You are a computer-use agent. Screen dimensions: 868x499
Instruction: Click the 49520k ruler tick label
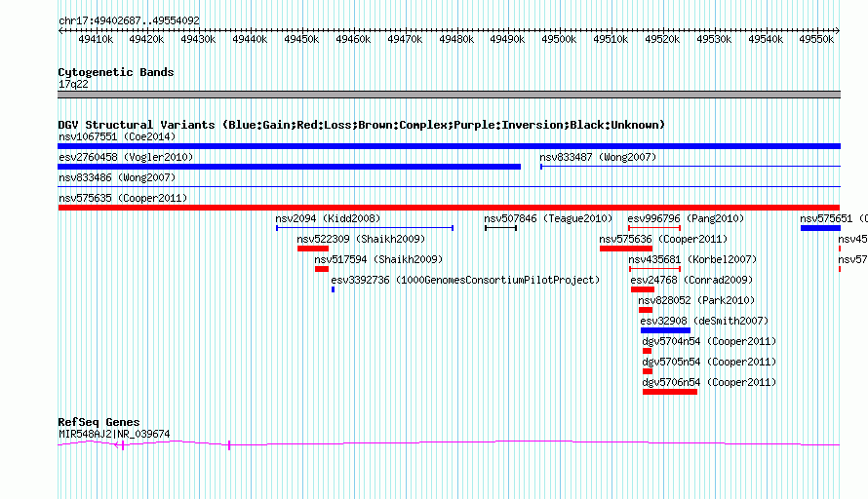coord(662,39)
